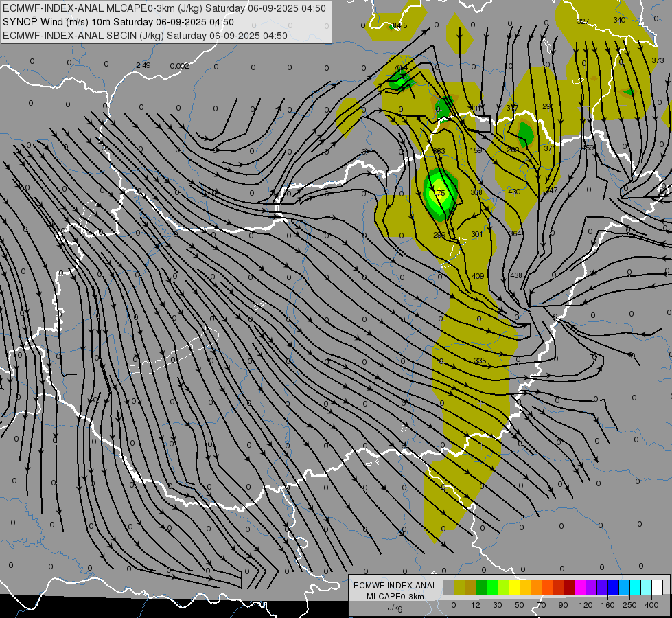Click the white swatch ending the legend
This screenshot has height=618, width=672.
pyautogui.click(x=658, y=588)
